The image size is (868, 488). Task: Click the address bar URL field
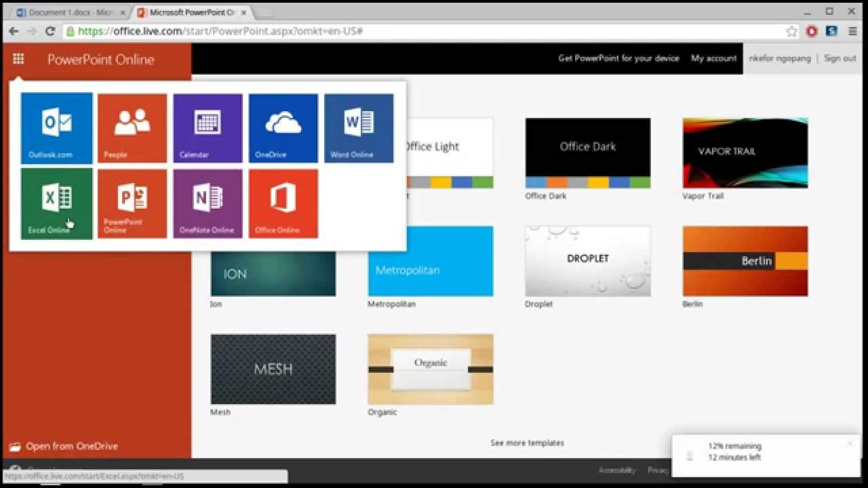427,31
